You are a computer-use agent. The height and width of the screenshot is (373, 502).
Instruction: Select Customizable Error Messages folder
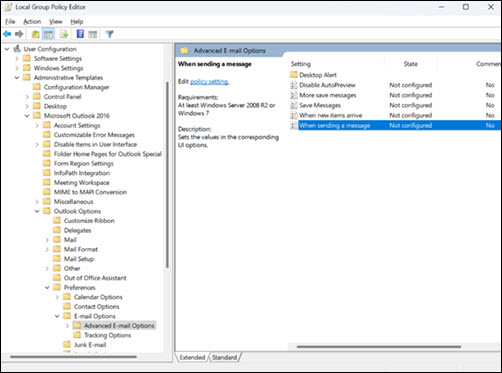(x=94, y=135)
